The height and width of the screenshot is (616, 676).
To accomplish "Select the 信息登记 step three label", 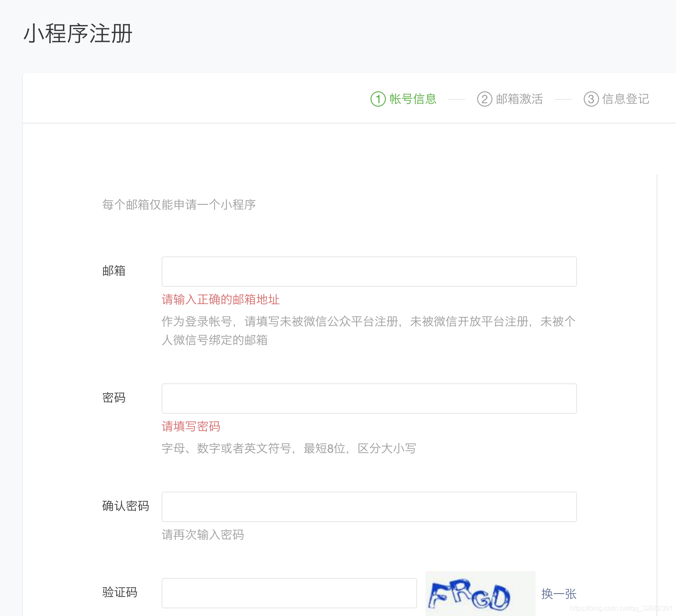I will (x=626, y=99).
